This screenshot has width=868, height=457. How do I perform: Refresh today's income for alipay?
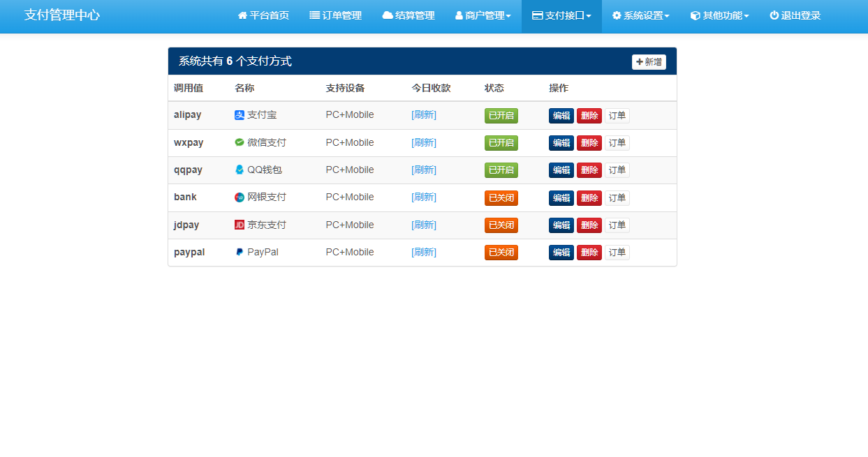[x=424, y=115]
